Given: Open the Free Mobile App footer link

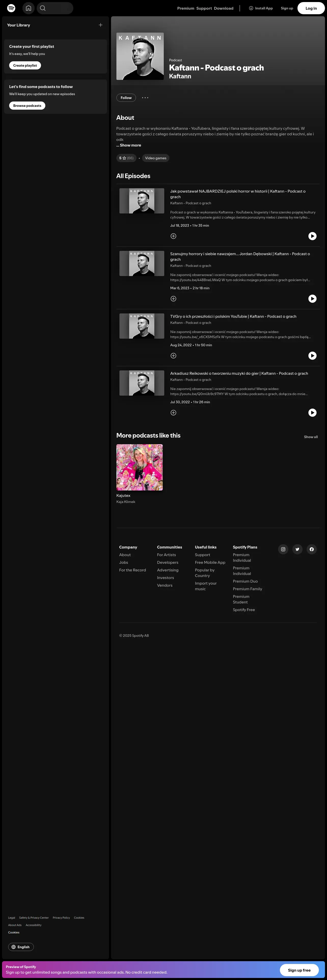Looking at the screenshot, I should [x=210, y=563].
